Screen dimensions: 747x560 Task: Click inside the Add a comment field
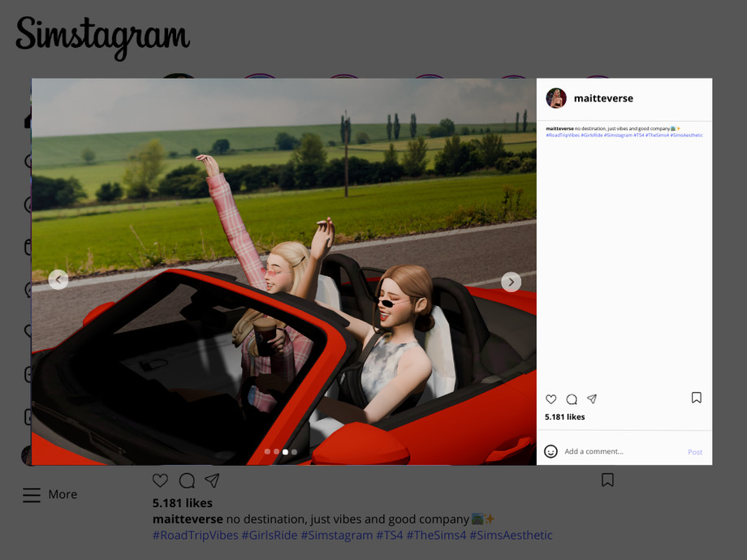pos(617,451)
